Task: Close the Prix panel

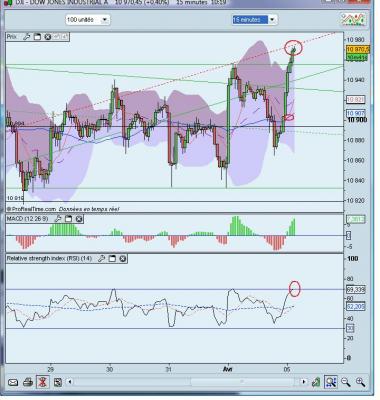Action: pos(48,37)
